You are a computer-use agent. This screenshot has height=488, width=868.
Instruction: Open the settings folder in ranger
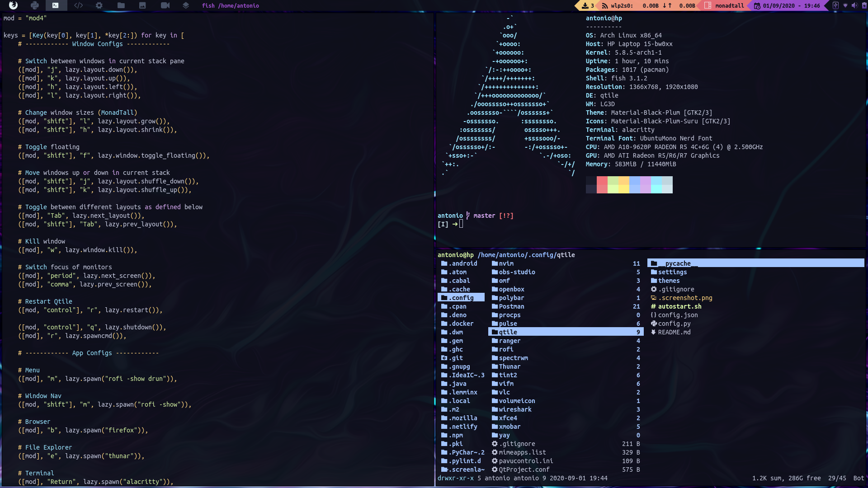coord(672,272)
